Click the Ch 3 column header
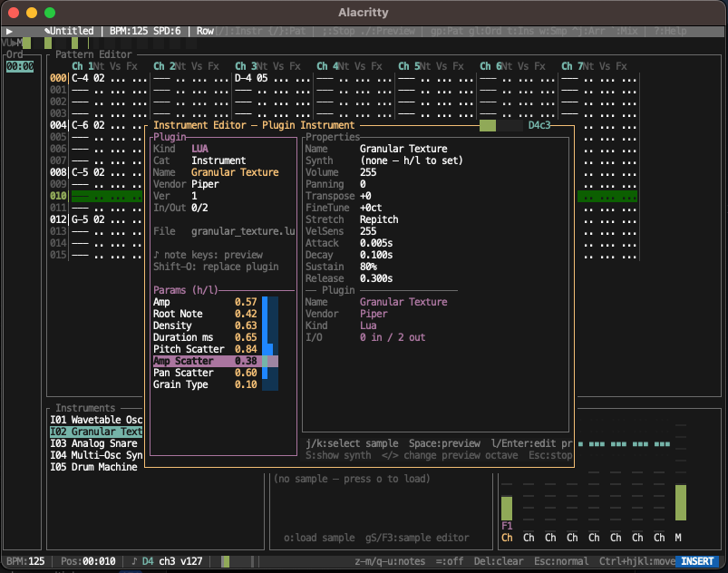728x573 pixels. 246,66
